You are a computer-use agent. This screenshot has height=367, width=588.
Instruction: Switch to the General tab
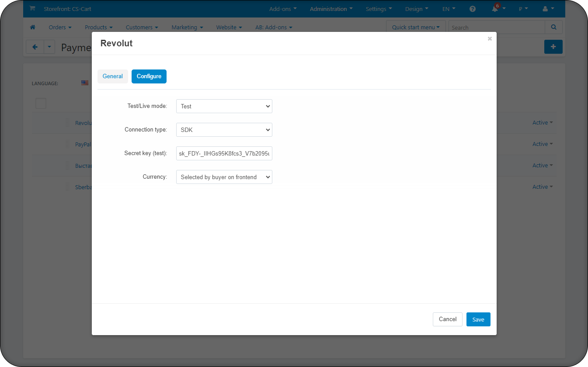click(113, 76)
